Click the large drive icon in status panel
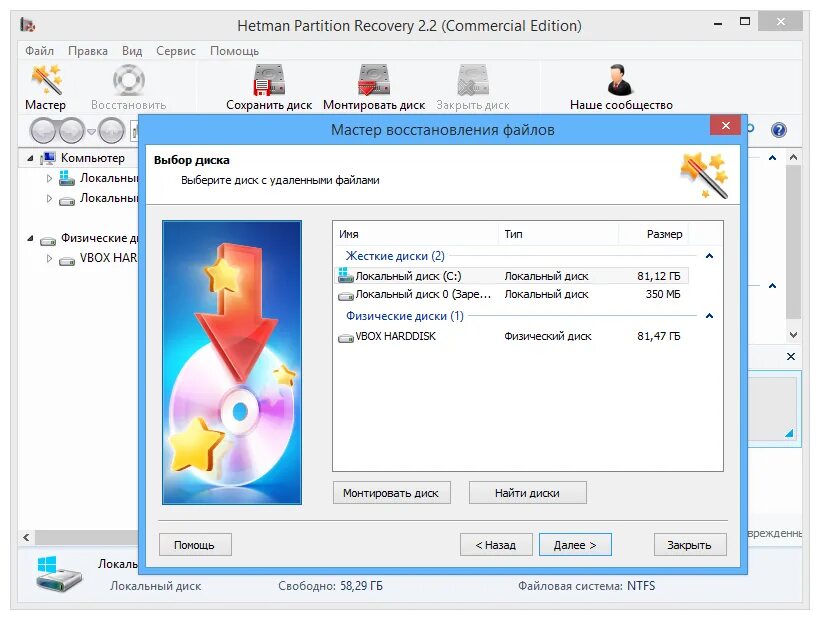Image resolution: width=822 pixels, height=627 pixels. (x=58, y=574)
